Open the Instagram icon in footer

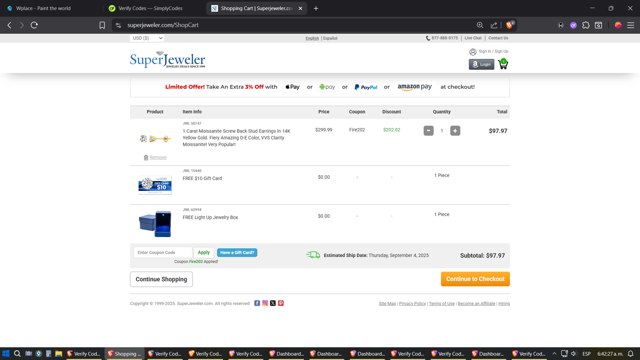coord(265,303)
